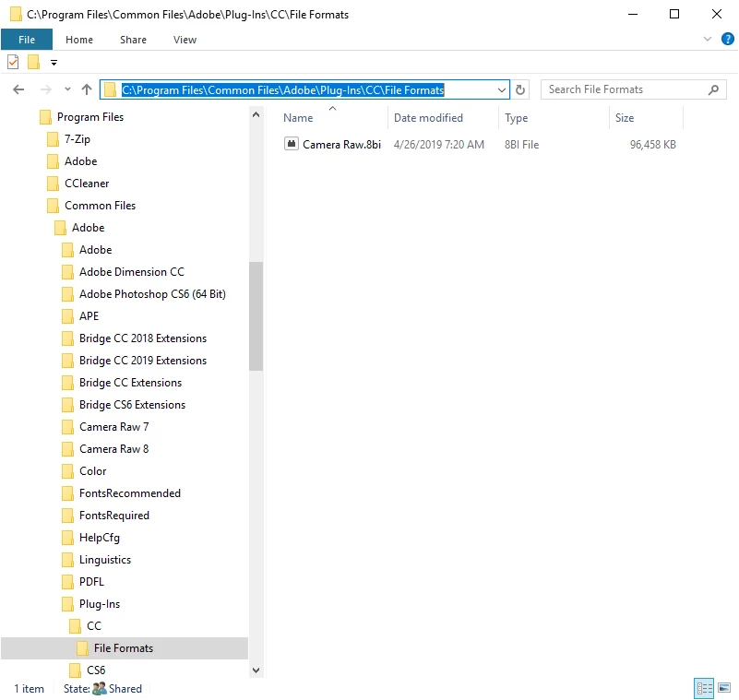Select the Camera Raw 7 folder
This screenshot has width=739, height=700.
[x=113, y=427]
